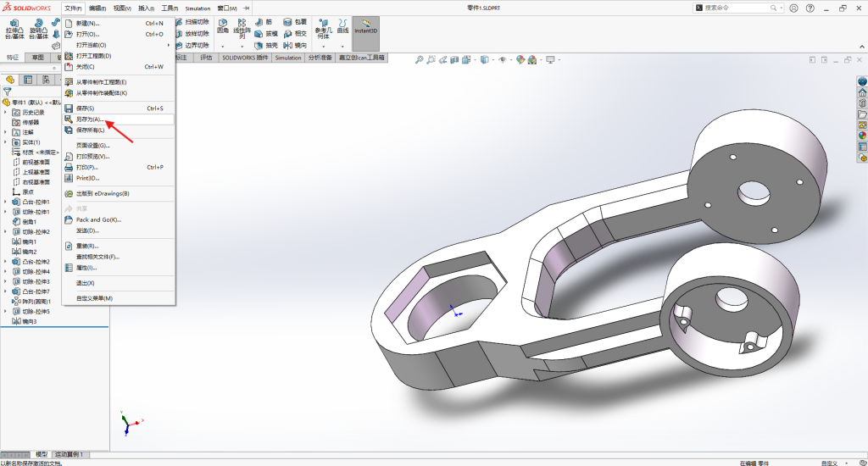This screenshot has height=466, width=868.
Task: Select the Zoom to Fit icon
Action: pyautogui.click(x=418, y=60)
